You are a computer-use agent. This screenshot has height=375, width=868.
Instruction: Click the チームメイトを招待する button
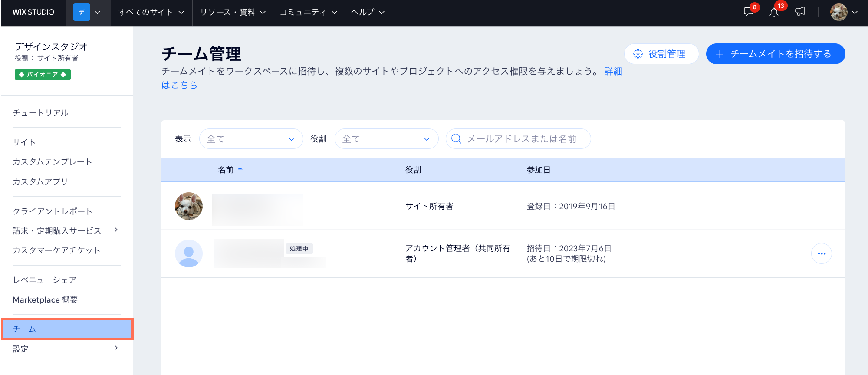pos(775,54)
